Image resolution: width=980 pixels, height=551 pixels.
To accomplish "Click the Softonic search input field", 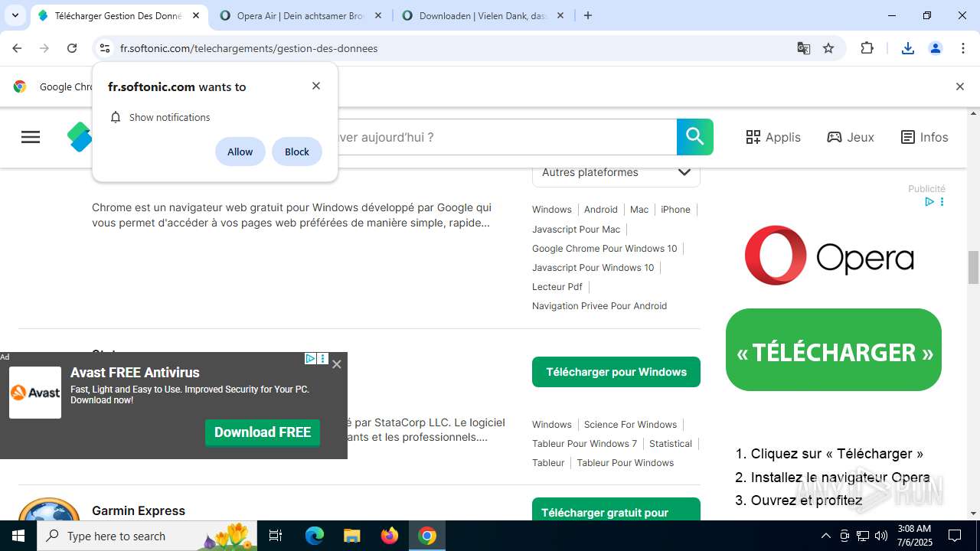I will pos(505,137).
